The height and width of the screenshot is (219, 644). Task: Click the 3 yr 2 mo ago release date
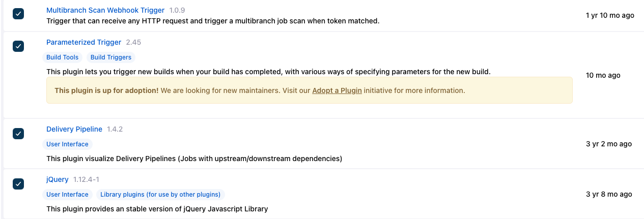pyautogui.click(x=609, y=144)
